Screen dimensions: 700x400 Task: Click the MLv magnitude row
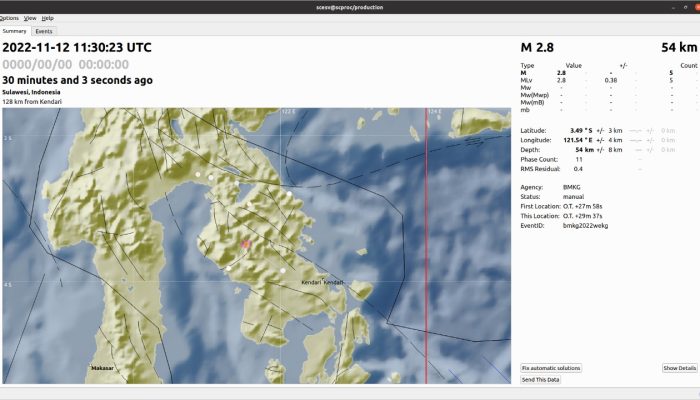607,80
